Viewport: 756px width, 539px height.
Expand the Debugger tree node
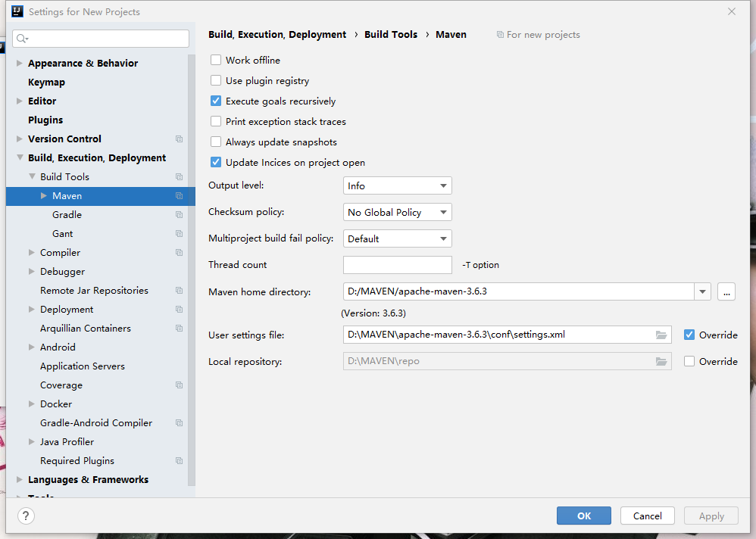(31, 272)
